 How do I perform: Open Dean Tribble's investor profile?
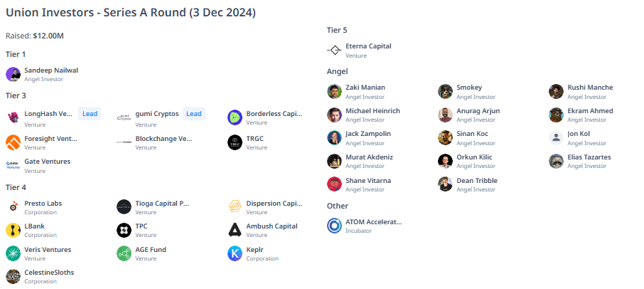coord(477,181)
